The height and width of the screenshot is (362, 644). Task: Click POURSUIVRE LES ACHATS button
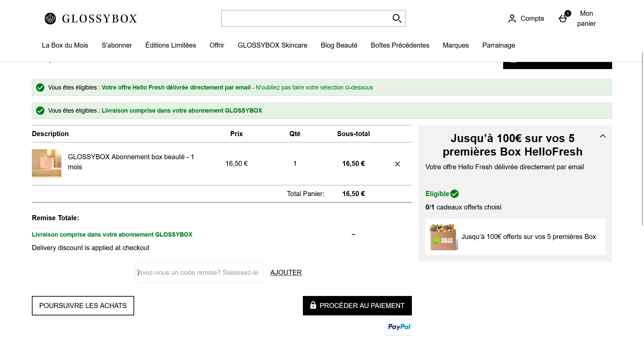click(x=83, y=306)
